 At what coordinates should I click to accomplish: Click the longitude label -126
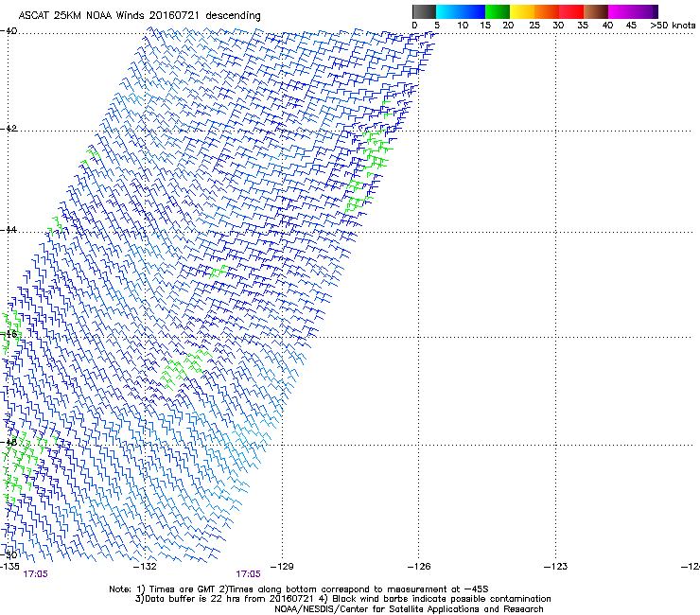coord(419,567)
